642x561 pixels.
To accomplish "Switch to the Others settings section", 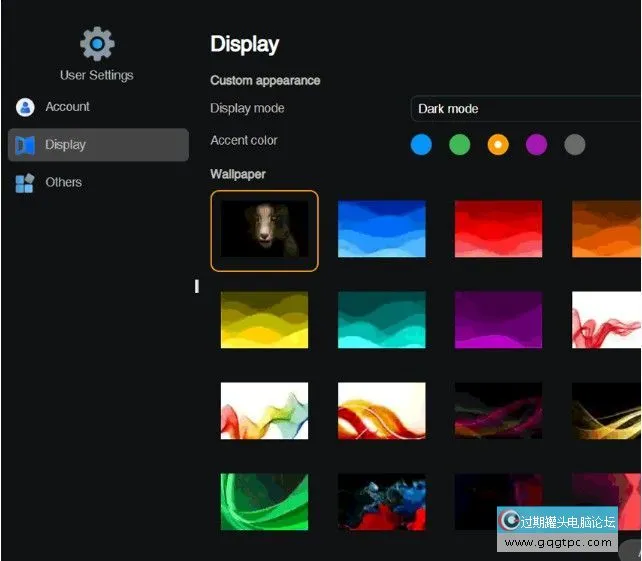I will pos(63,183).
